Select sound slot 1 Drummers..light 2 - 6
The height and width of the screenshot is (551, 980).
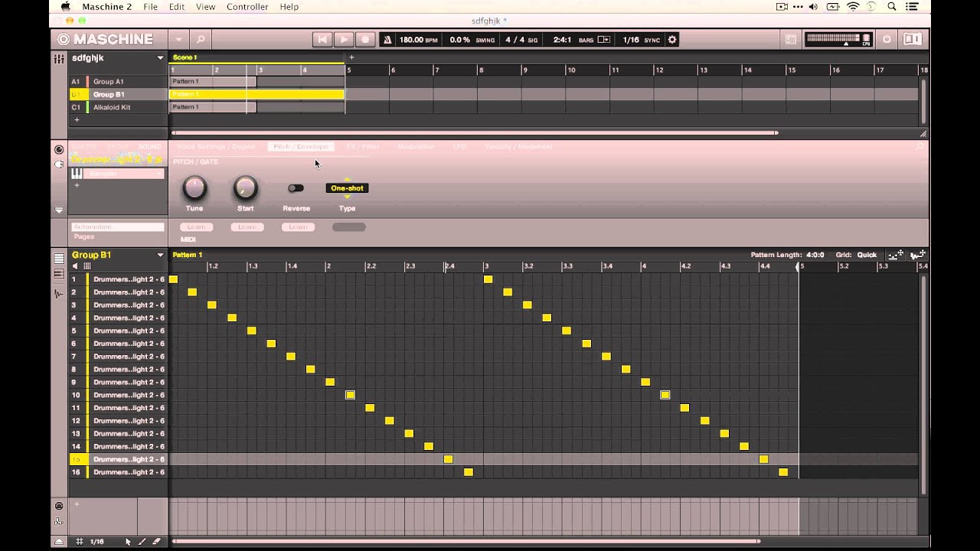118,279
